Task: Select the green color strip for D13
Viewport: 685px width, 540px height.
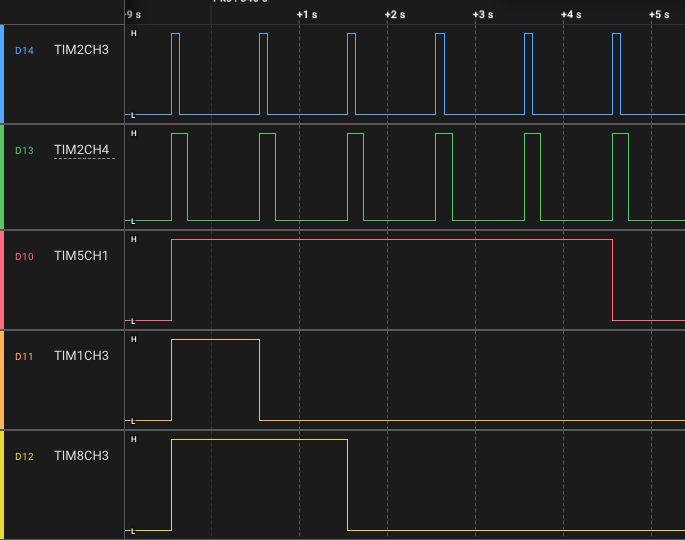Action: (x=2, y=176)
